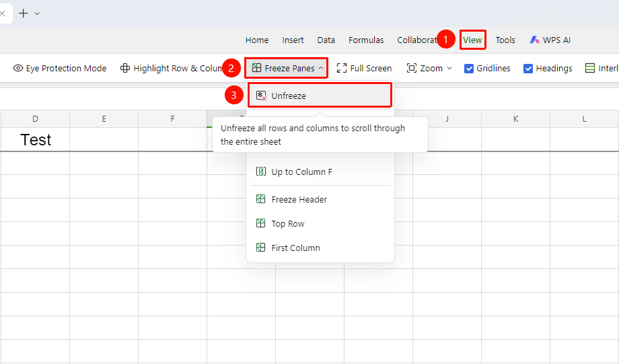619x364 pixels.
Task: Select the cell containing Test
Action: (x=35, y=139)
